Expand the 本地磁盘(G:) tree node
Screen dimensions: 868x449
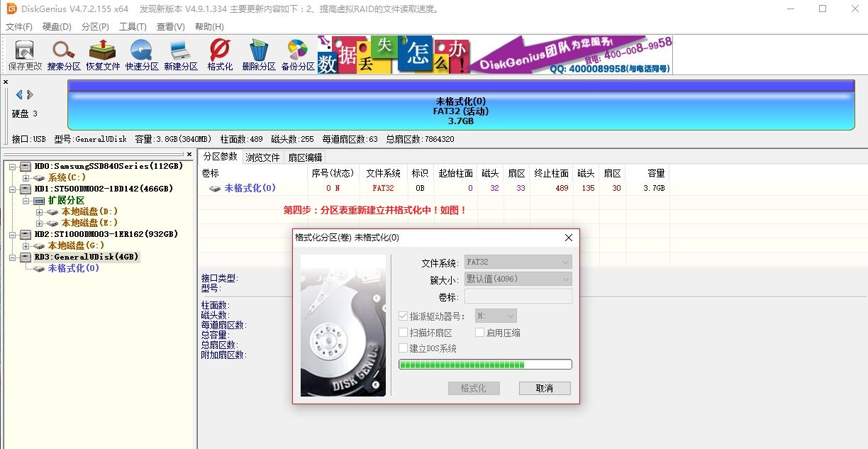pos(26,245)
